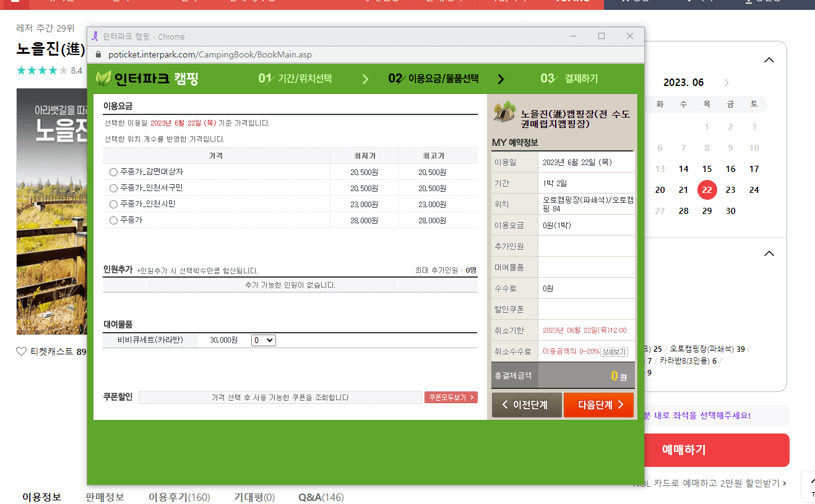Select date 17 on calendar
Screen dimensions: 815x504
pyautogui.click(x=754, y=169)
